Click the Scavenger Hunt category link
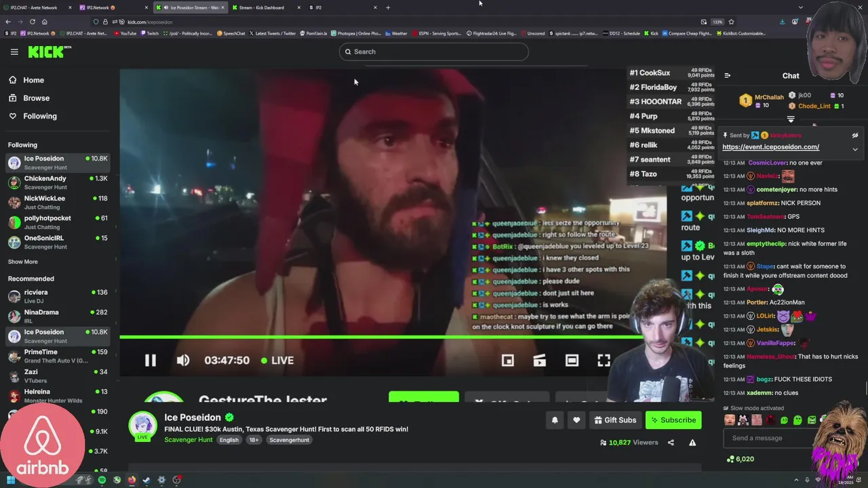The image size is (868, 488). pyautogui.click(x=189, y=440)
